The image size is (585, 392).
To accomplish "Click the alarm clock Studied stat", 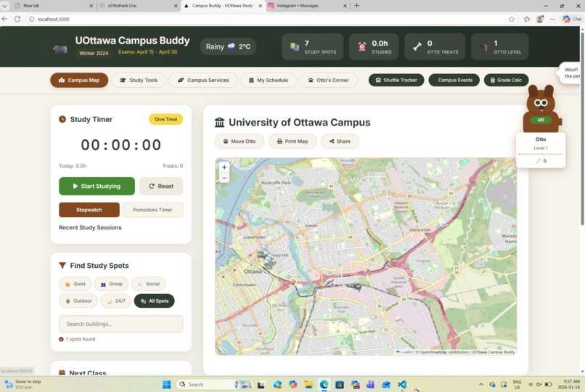I will 362,46.
